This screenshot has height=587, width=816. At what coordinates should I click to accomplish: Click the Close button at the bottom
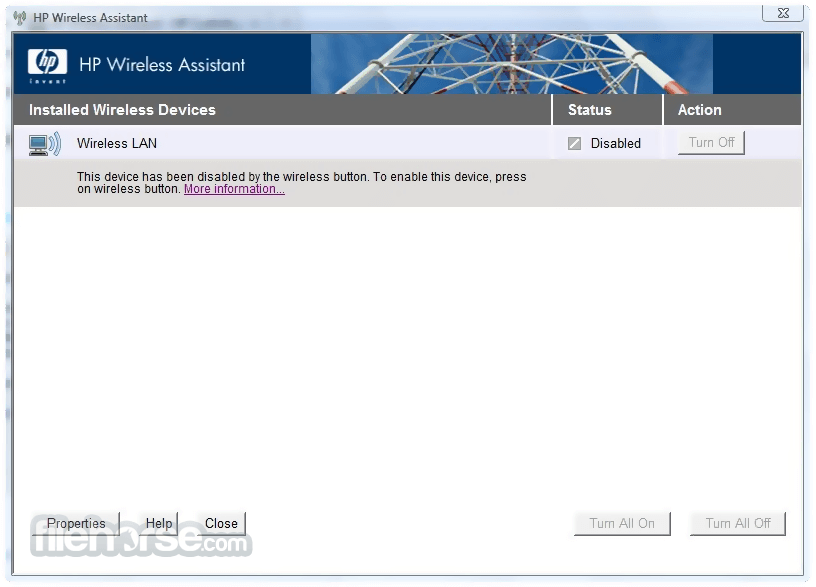point(221,523)
